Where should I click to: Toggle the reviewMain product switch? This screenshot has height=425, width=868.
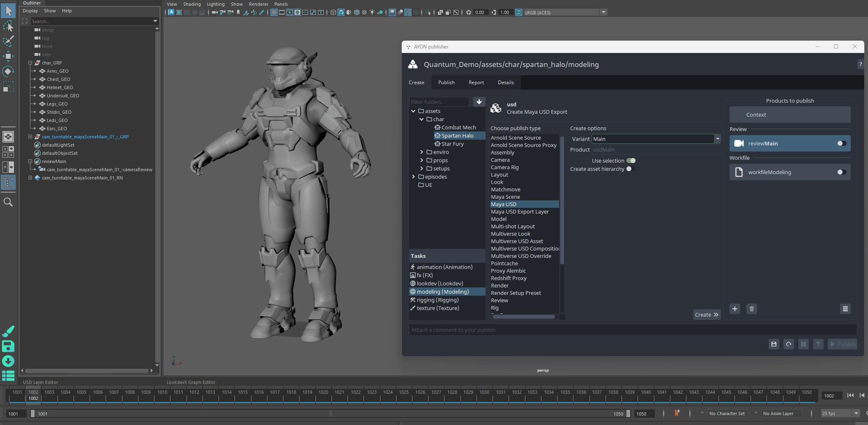tap(841, 143)
